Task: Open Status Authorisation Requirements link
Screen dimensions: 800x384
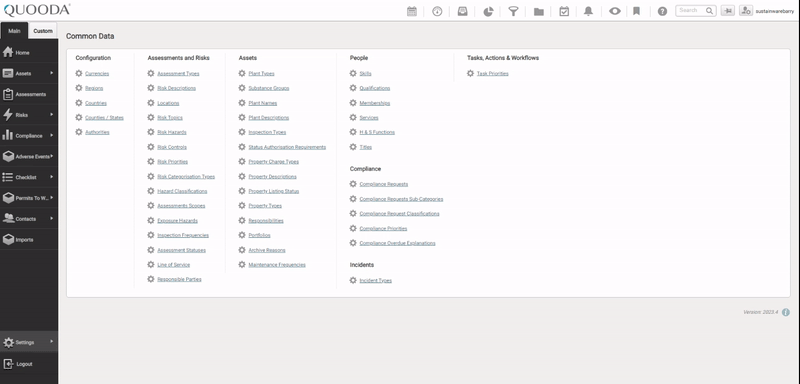Action: [287, 147]
